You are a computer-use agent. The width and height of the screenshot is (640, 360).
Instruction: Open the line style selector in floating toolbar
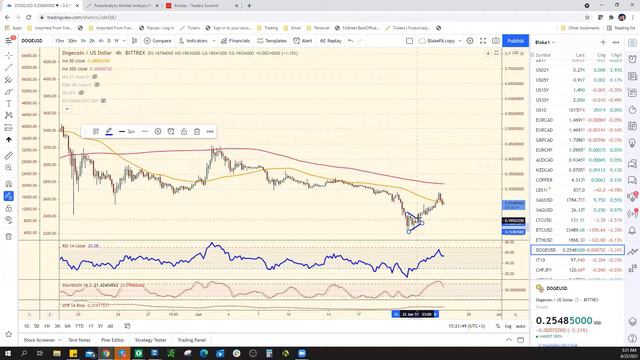click(145, 131)
